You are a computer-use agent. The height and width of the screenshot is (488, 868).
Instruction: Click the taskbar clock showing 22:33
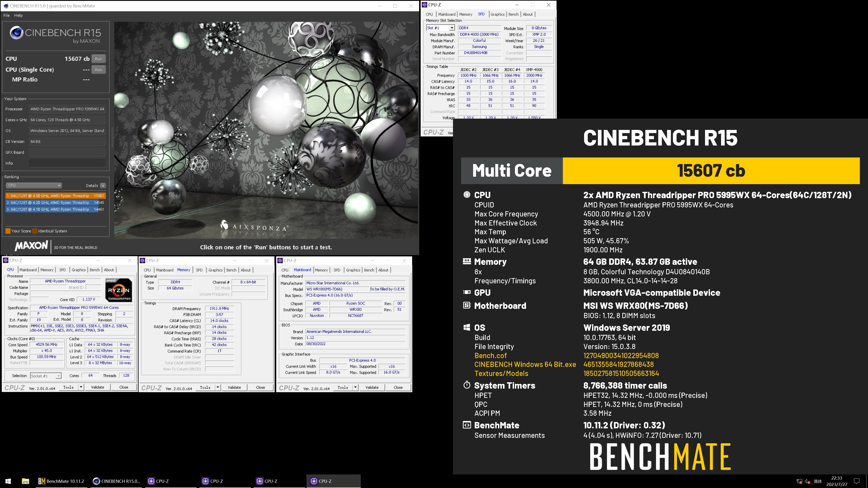836,481
